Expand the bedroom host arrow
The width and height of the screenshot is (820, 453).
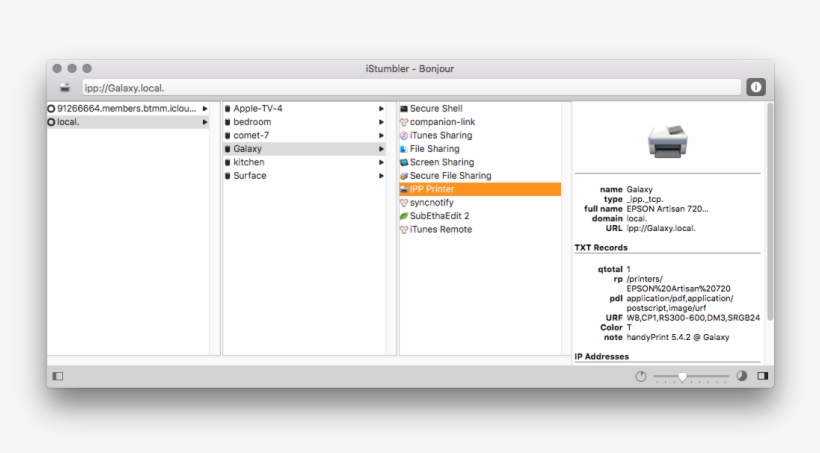tap(381, 122)
